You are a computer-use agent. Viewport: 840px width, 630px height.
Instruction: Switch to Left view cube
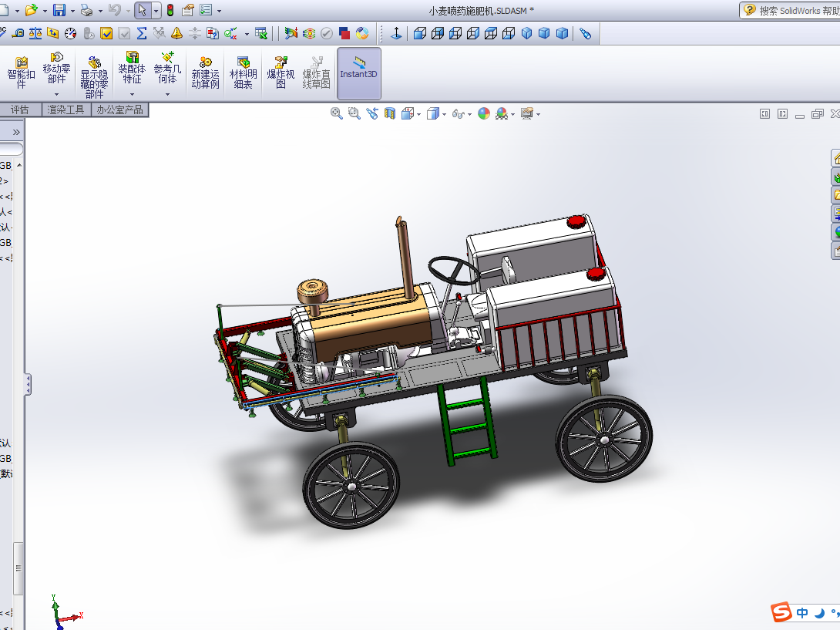[455, 34]
